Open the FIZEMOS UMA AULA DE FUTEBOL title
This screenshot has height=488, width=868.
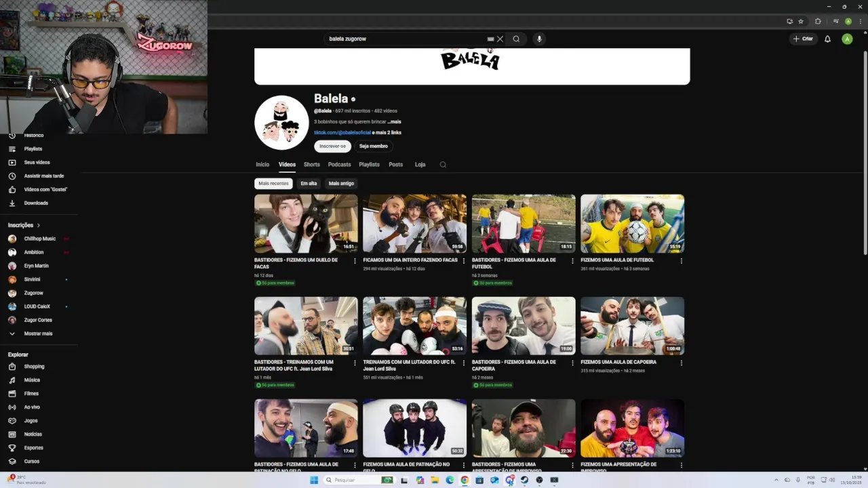(617, 260)
